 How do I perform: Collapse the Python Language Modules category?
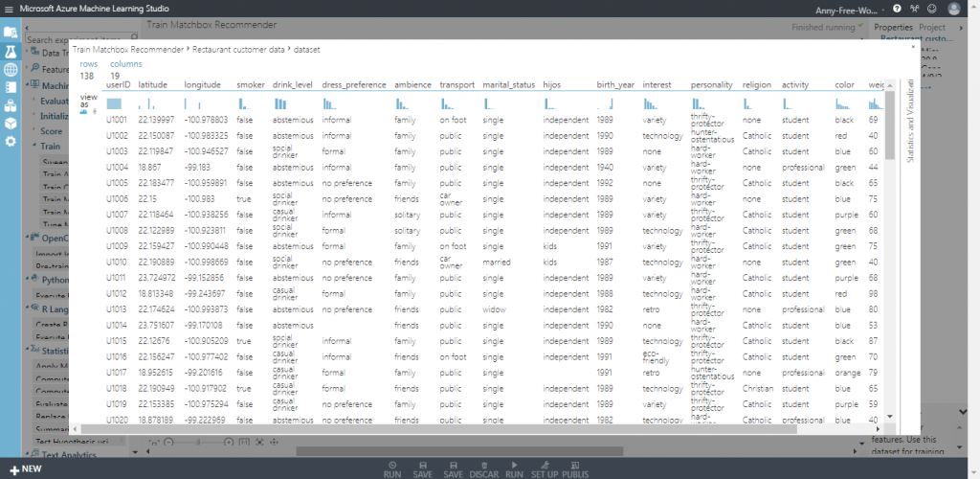click(x=27, y=280)
